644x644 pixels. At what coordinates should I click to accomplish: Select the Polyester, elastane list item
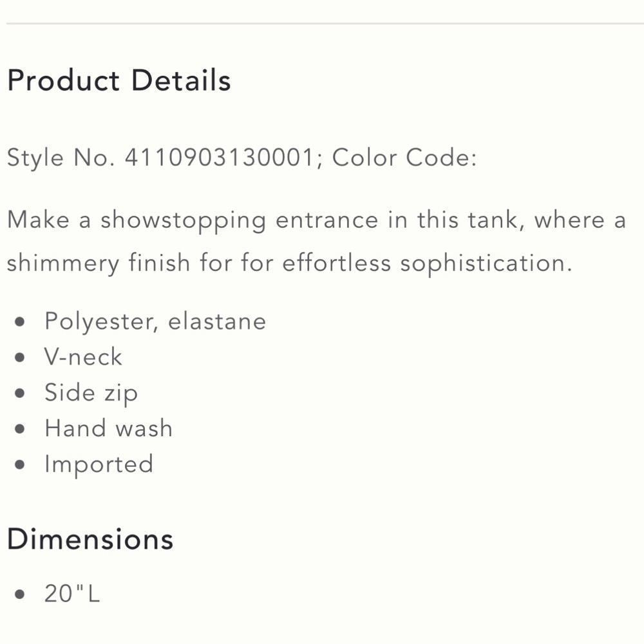[x=155, y=321]
